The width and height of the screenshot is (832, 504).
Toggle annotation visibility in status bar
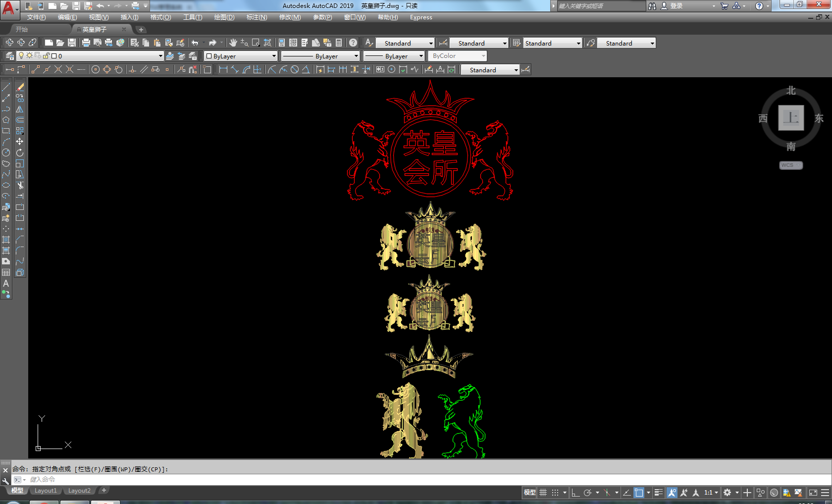672,493
